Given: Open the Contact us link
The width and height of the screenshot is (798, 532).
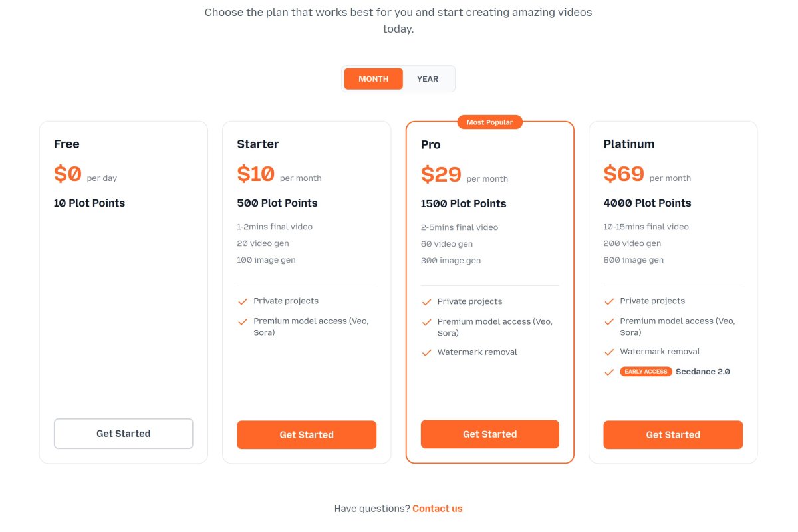Looking at the screenshot, I should click(437, 509).
